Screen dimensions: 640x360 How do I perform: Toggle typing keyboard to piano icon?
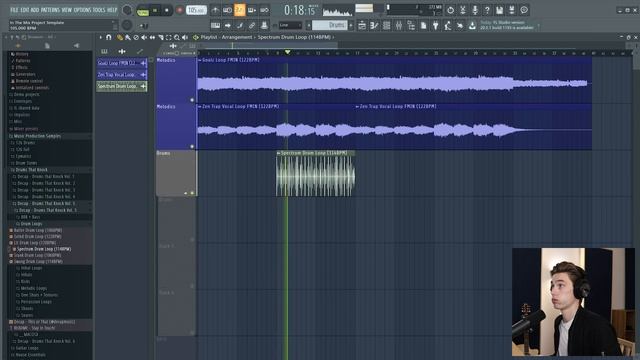coord(215,25)
